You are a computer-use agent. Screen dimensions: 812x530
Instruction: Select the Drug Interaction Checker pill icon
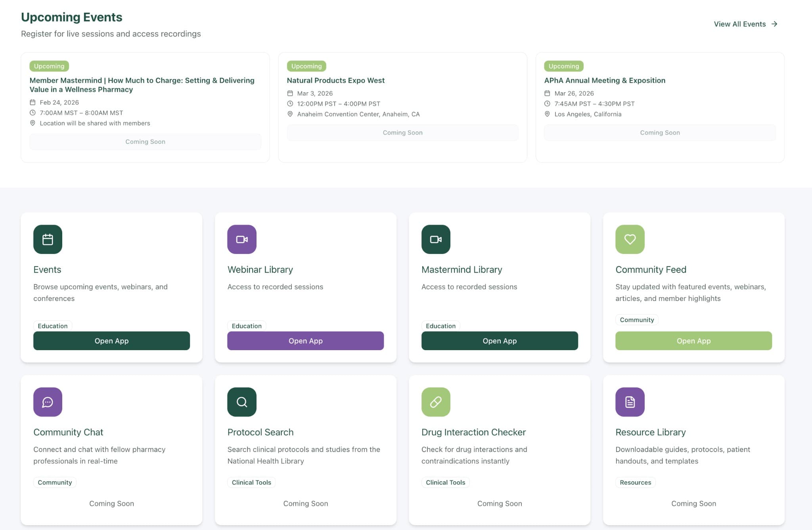pyautogui.click(x=436, y=402)
